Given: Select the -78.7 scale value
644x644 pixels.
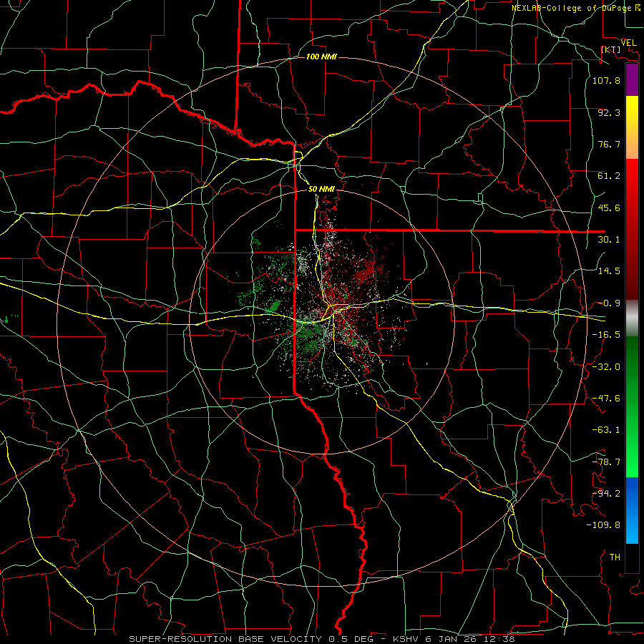Looking at the screenshot, I should [606, 462].
